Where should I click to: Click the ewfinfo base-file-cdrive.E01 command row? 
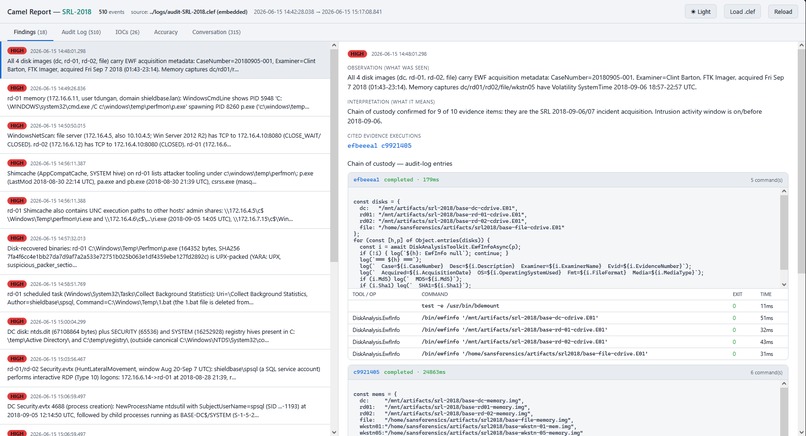click(567, 354)
